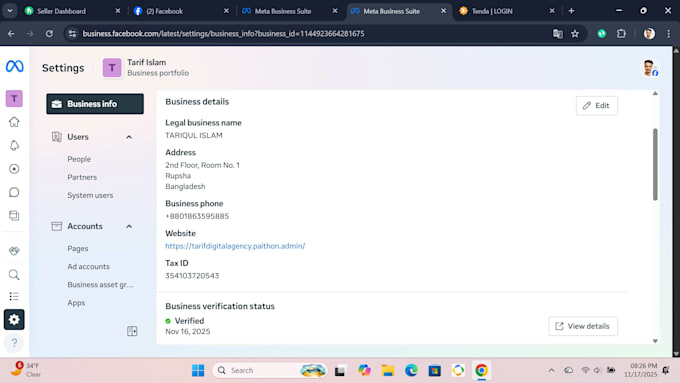Viewport: 680px width, 383px height.
Task: Open Chrome three-dot menu
Action: click(x=669, y=33)
